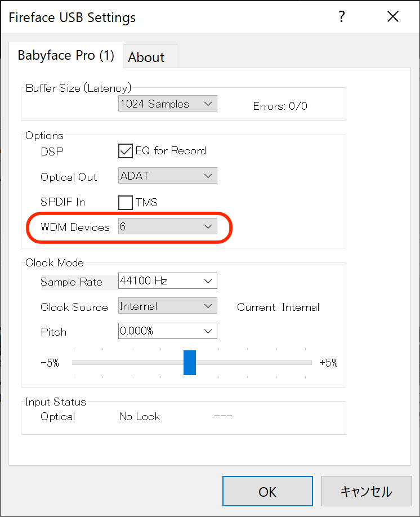
Task: Click the blue pitch slider handle
Action: (x=190, y=362)
